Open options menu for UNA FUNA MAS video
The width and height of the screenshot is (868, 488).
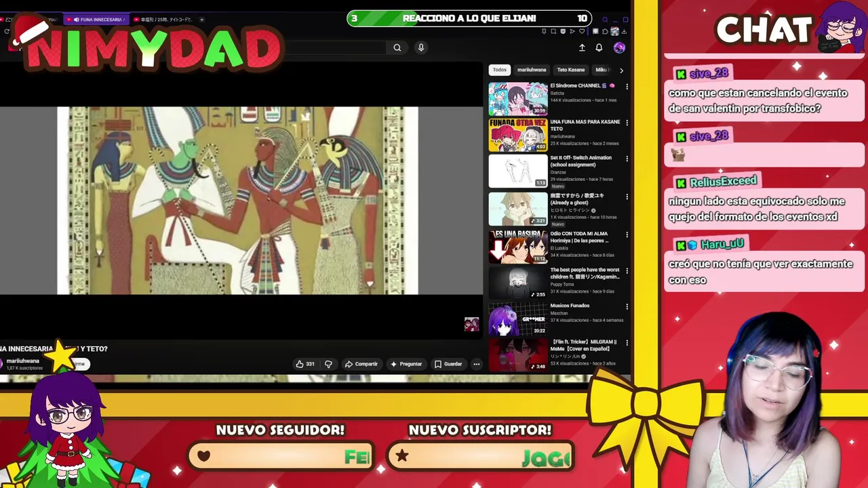click(x=627, y=123)
